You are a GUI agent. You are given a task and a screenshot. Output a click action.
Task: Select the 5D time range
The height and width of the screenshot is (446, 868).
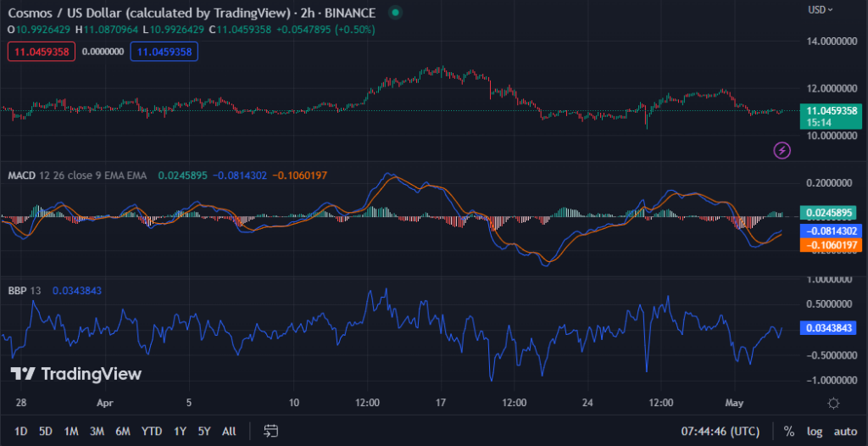[x=46, y=431]
